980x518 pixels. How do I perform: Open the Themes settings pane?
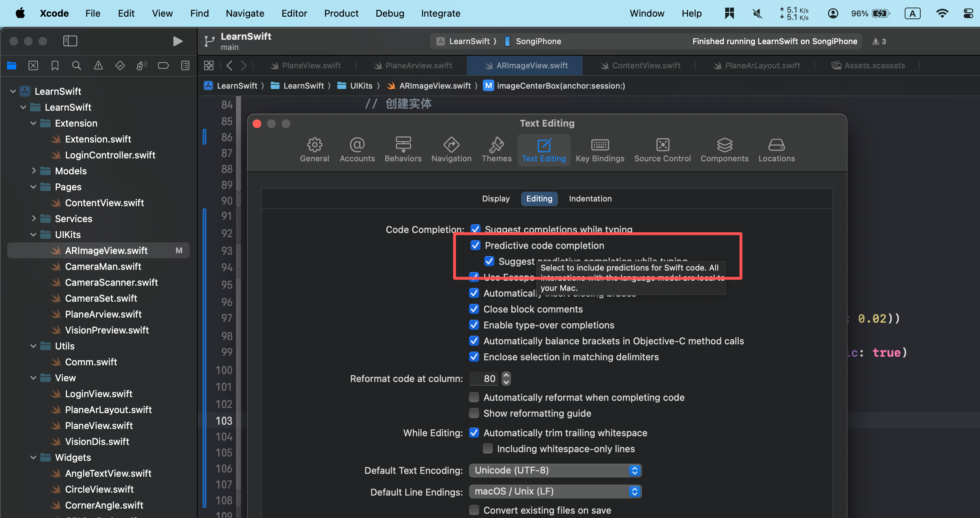497,149
